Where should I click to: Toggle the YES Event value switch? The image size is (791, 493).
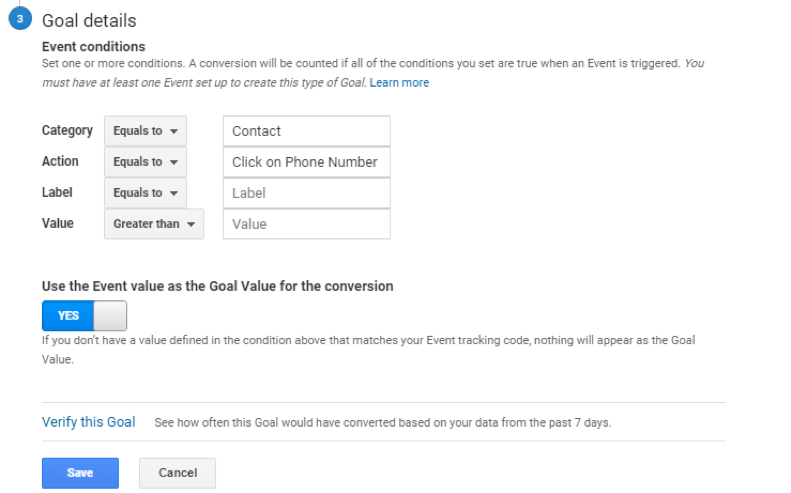tap(84, 316)
